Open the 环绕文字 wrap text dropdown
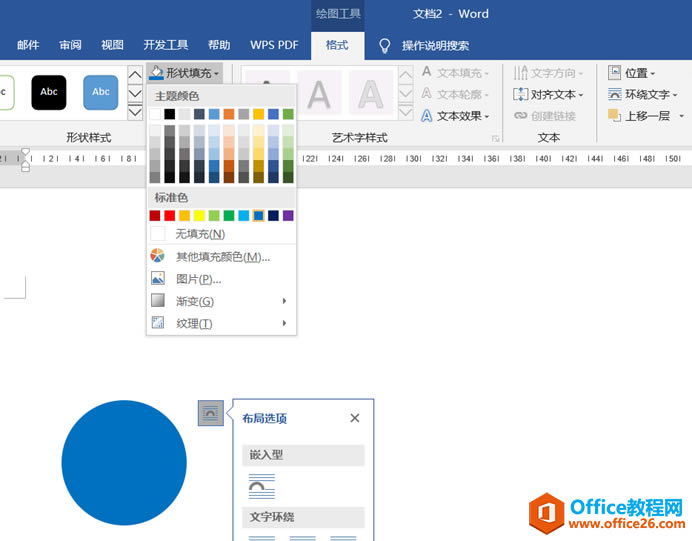 (642, 94)
